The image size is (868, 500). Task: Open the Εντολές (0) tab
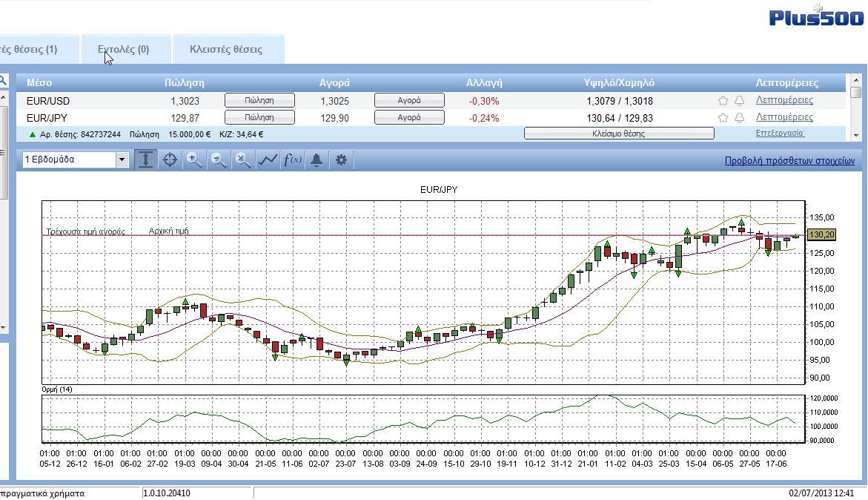tap(124, 50)
